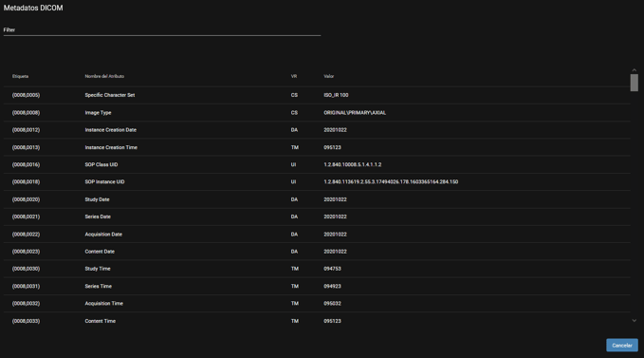Select SOP Instance UID attribute
The width and height of the screenshot is (644, 358).
(104, 182)
